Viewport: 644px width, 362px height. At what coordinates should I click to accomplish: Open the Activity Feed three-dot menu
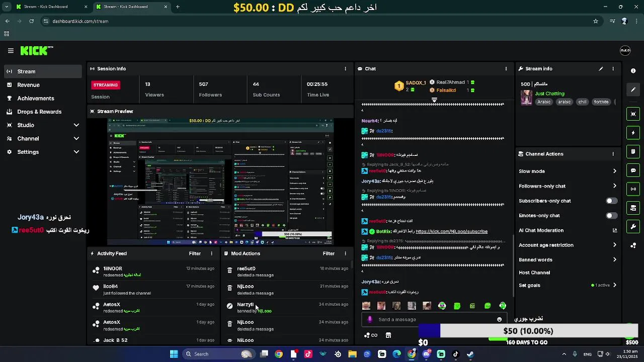point(211,254)
